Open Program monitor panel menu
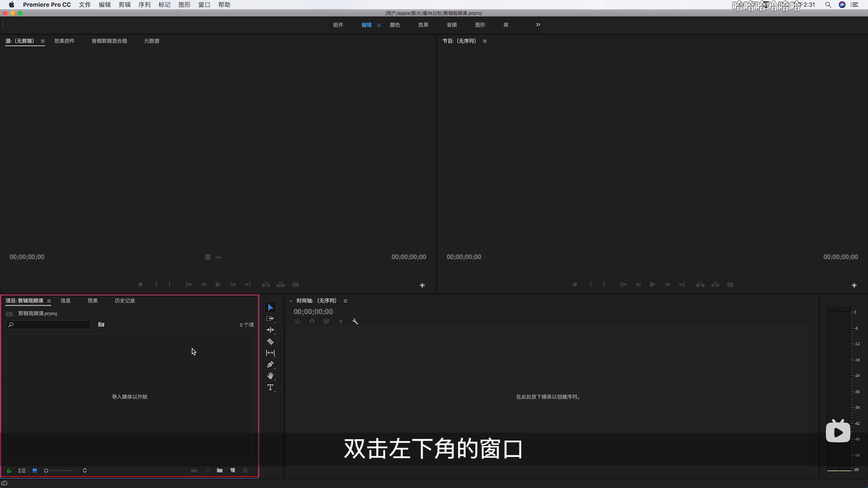This screenshot has width=868, height=488. (x=485, y=41)
